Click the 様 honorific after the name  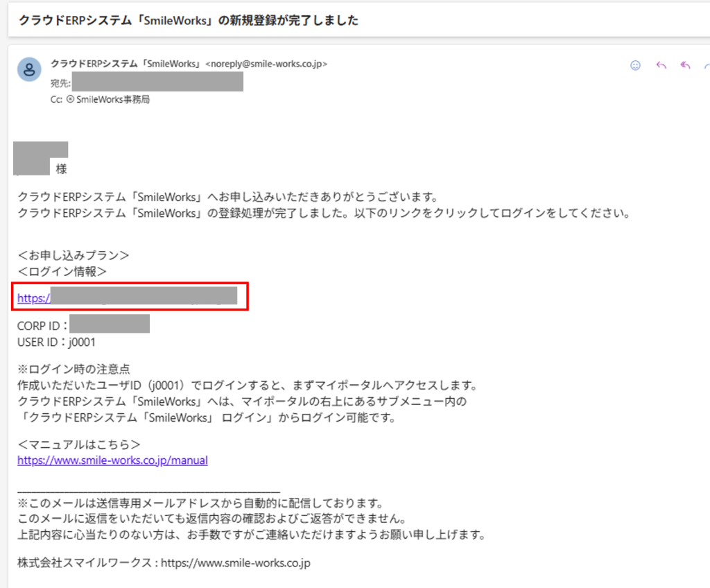pos(61,169)
